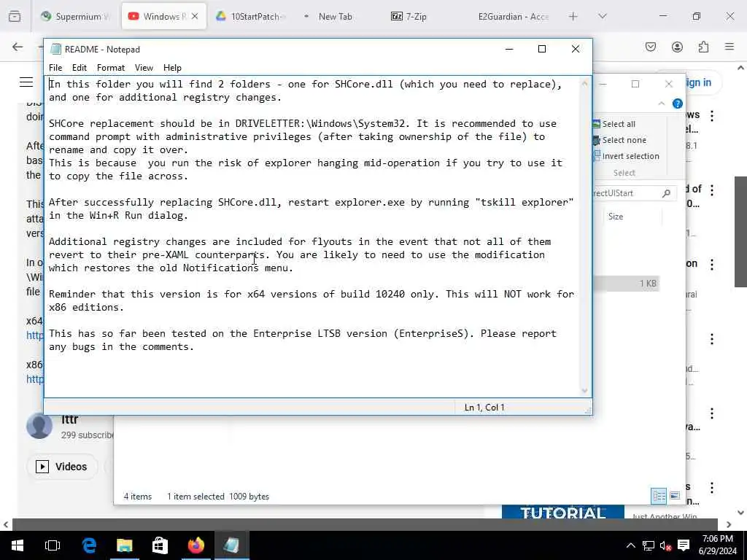
Task: Click Invert selection in Explorer ribbon
Action: pyautogui.click(x=626, y=156)
